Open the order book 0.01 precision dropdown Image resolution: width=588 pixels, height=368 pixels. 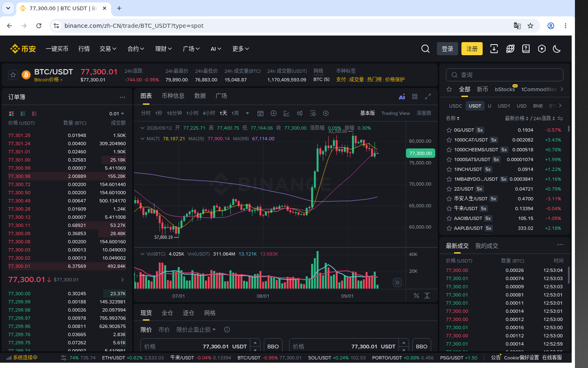pyautogui.click(x=117, y=114)
